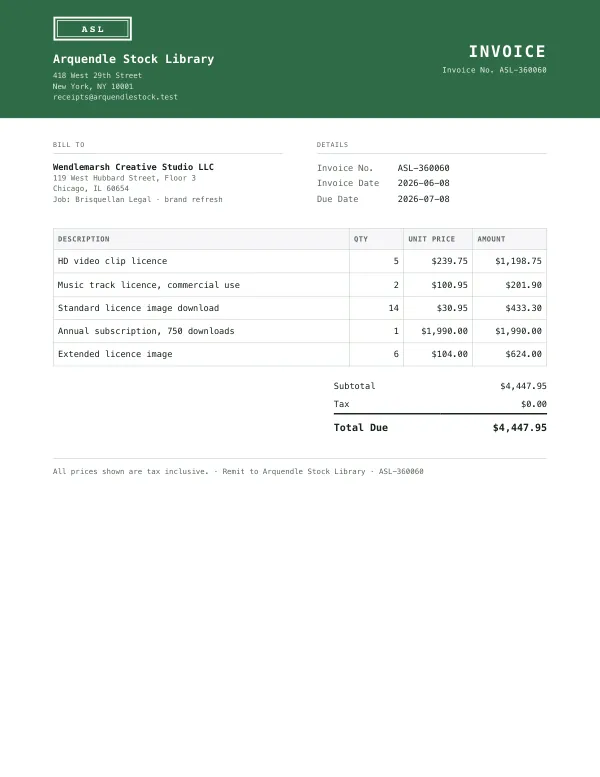
Task: Select the header Invoice No. ASL-360060 text
Action: (494, 70)
